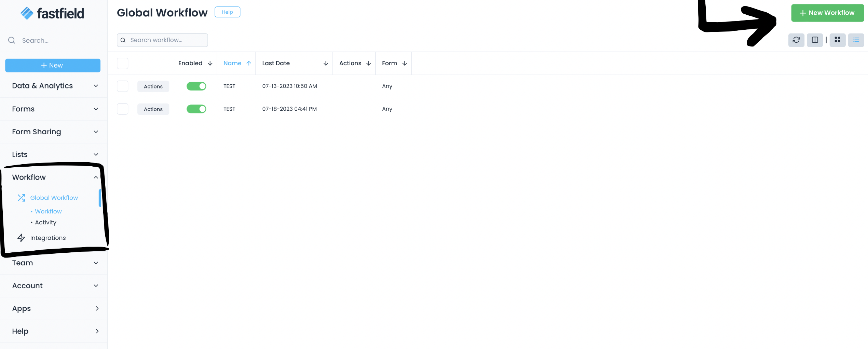Screen dimensions: 868x349
Task: Open Help next to Global Workflow title
Action: tap(227, 12)
